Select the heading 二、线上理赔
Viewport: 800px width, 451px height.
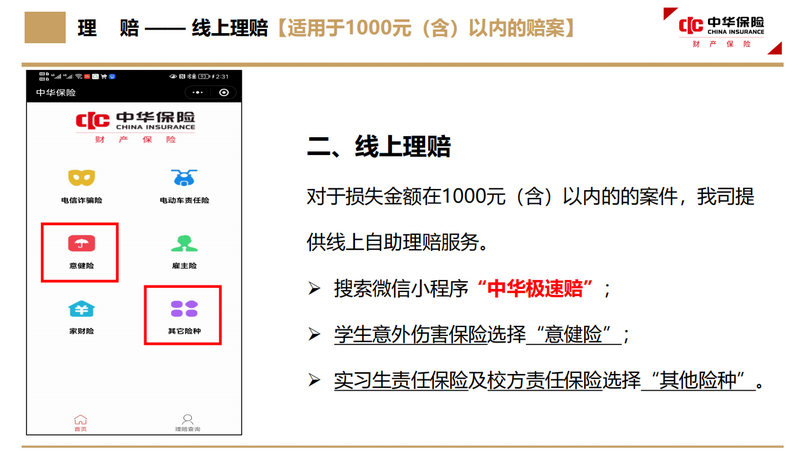tap(379, 146)
